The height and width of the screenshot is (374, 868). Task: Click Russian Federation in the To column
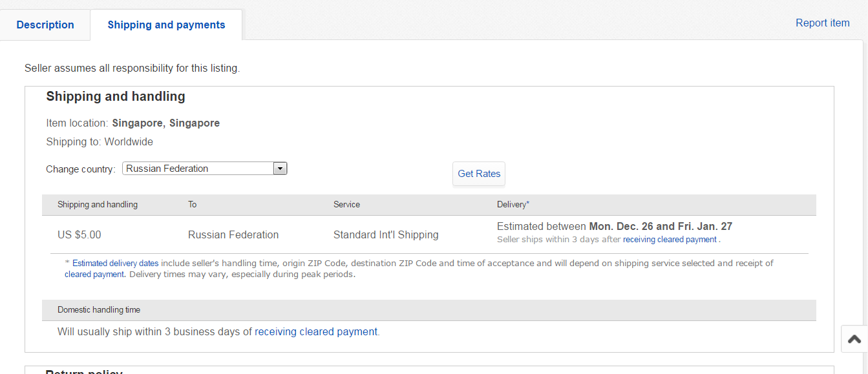233,235
